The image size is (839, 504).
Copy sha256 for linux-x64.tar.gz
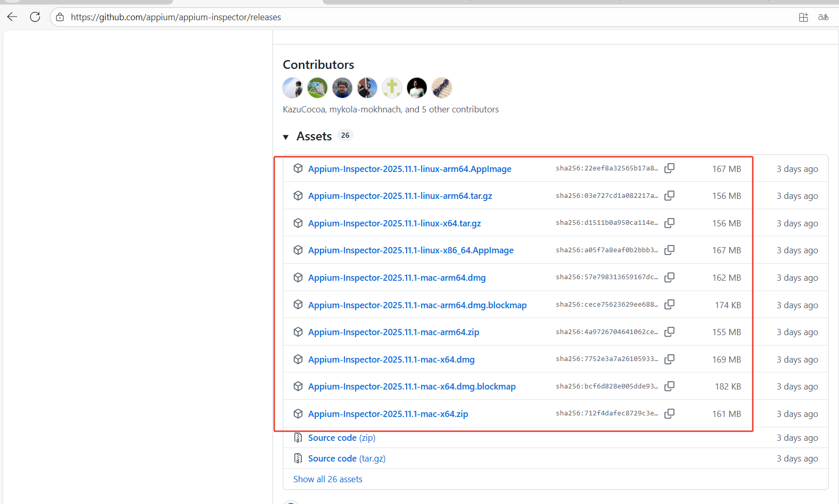point(670,223)
